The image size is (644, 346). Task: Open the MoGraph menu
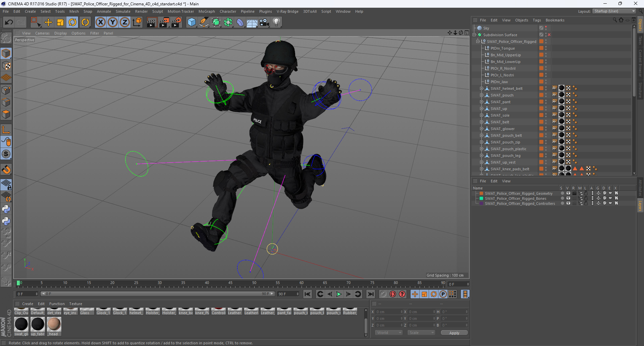[207, 11]
